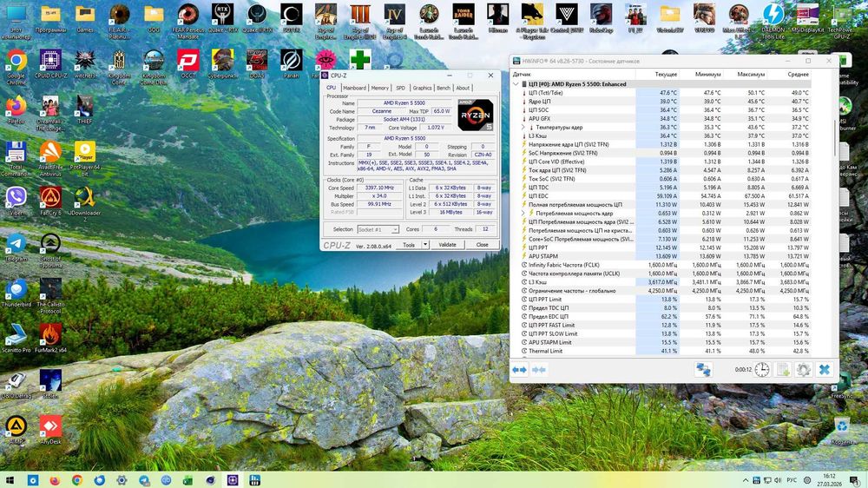Click the HWiNFO collapse-columns arrows icon
Image resolution: width=868 pixels, height=488 pixels.
click(538, 370)
